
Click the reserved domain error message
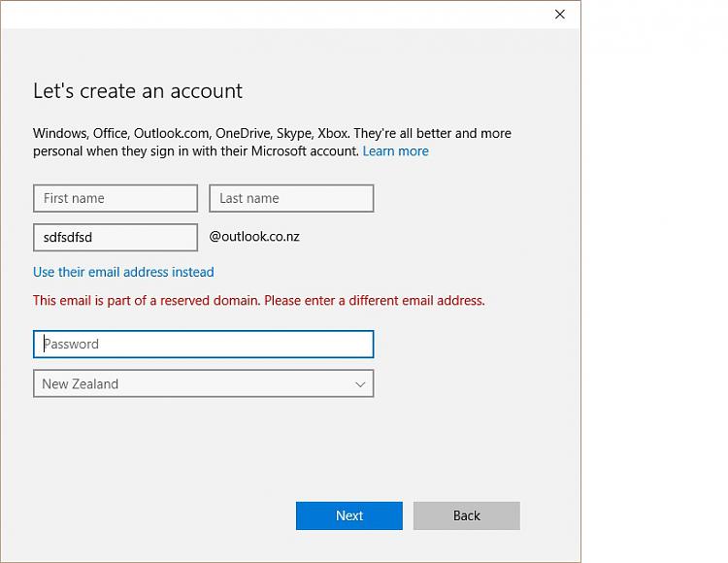click(x=258, y=301)
